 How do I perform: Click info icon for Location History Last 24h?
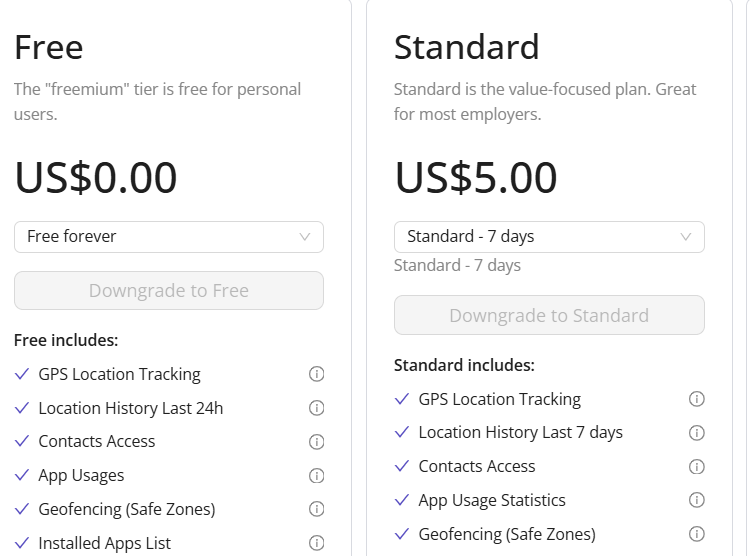point(317,408)
